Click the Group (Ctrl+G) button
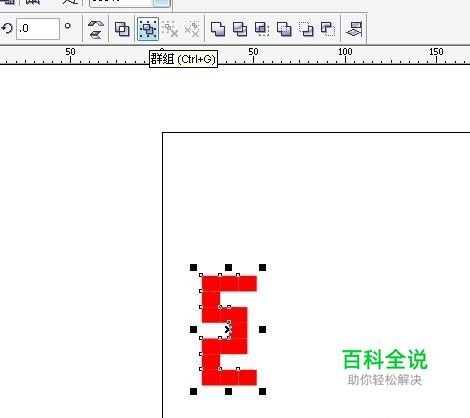 [x=148, y=29]
